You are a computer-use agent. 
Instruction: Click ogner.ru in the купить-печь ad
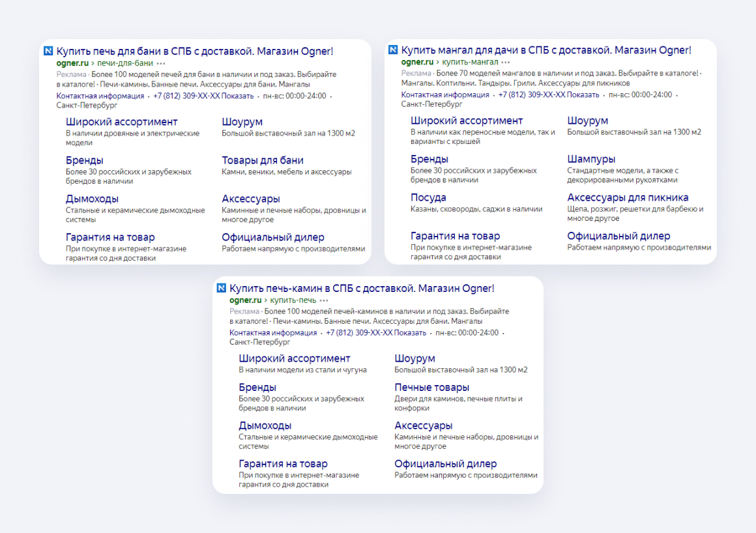[x=246, y=300]
